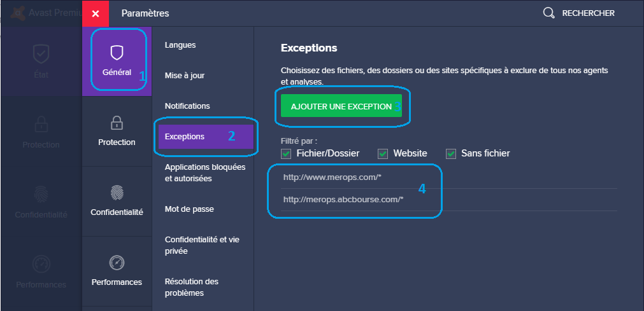Click the magnifying glass search icon
Screen dimensions: 644x311
tap(548, 13)
